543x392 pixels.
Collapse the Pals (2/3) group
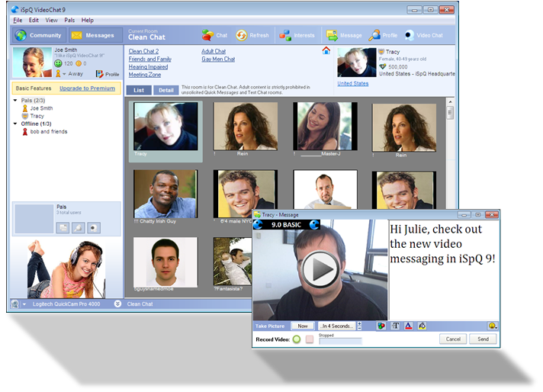(x=15, y=101)
